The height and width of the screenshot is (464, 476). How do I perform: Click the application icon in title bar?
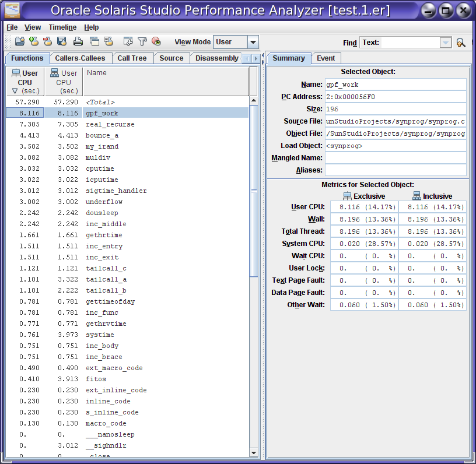click(12, 10)
